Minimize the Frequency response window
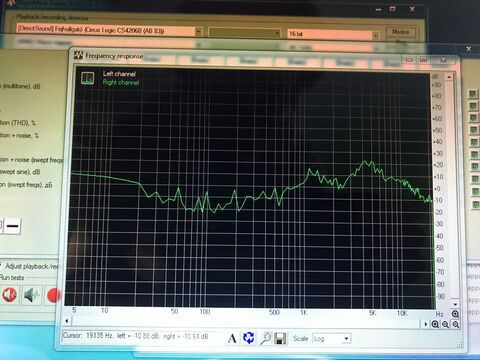Image resolution: width=480 pixels, height=360 pixels. click(409, 60)
